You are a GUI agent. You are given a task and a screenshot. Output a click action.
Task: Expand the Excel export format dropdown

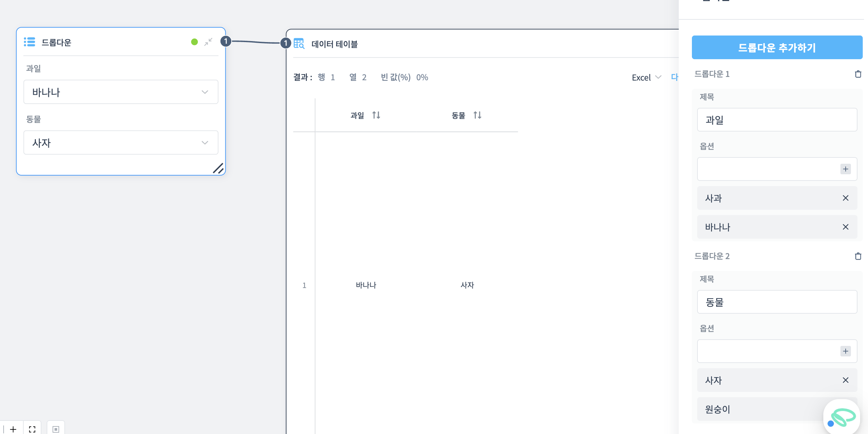coord(646,77)
